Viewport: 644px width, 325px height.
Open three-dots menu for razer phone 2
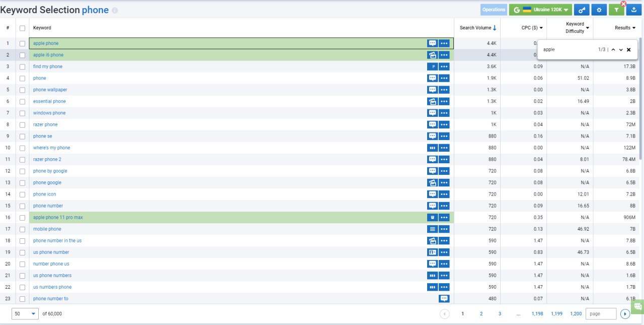pyautogui.click(x=444, y=159)
